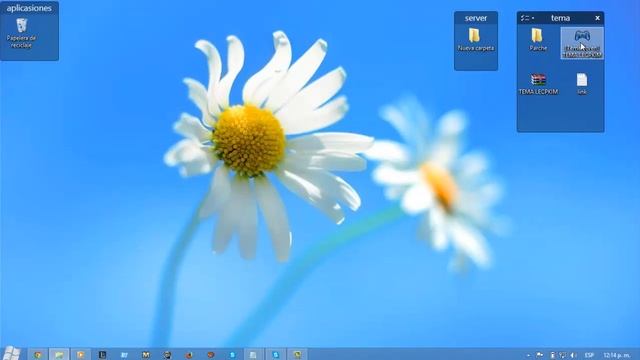The height and width of the screenshot is (360, 640).
Task: Open the Papelera de reciclaje icon
Action: point(22,33)
